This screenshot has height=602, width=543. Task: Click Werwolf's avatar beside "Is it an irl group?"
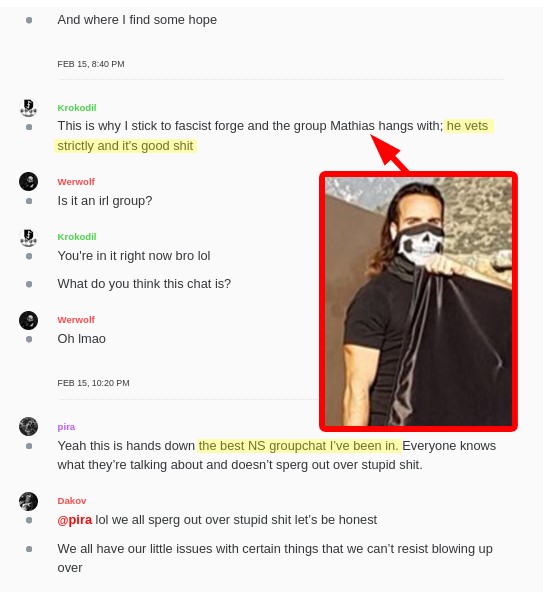pos(28,181)
